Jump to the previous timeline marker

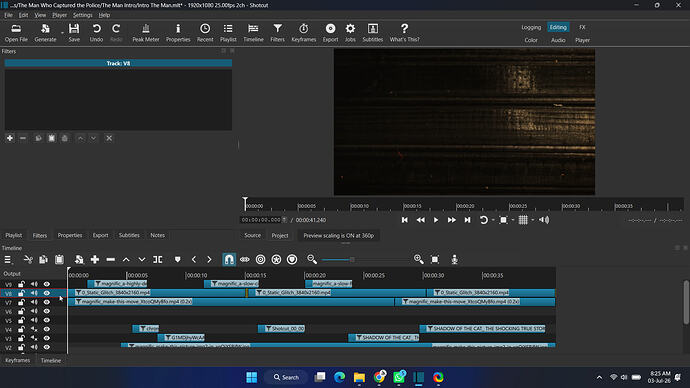tap(194, 260)
